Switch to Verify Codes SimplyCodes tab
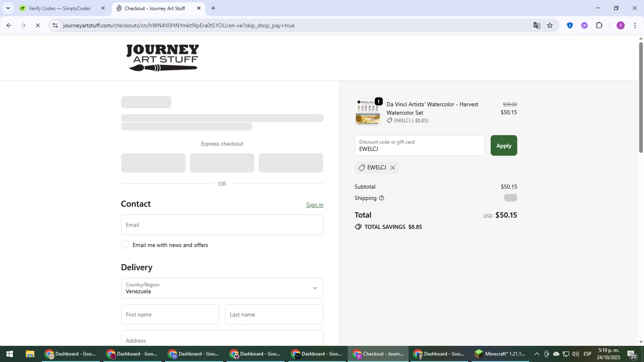Screen dimensions: 644x362 59,8
